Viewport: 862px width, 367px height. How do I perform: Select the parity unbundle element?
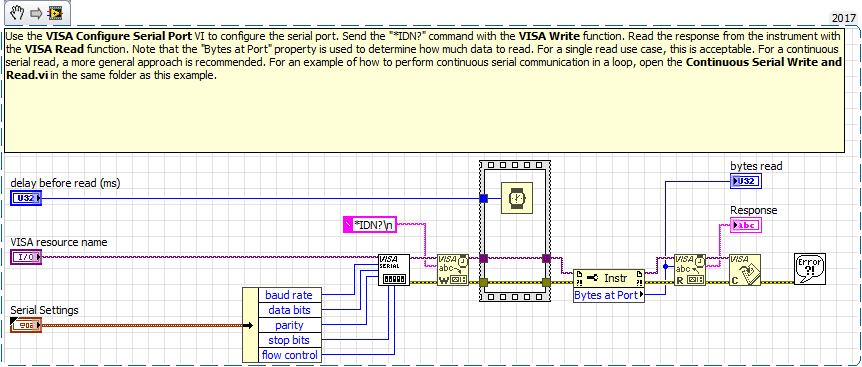pos(289,325)
